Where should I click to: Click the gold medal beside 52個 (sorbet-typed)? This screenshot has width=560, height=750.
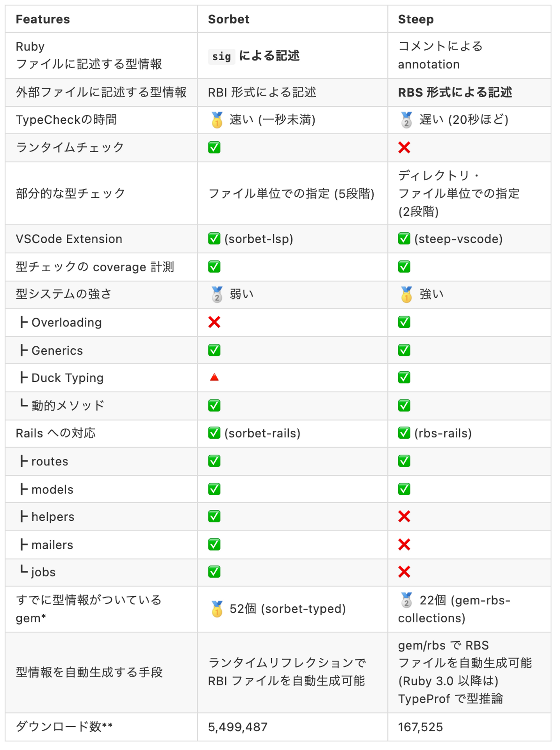tap(217, 609)
